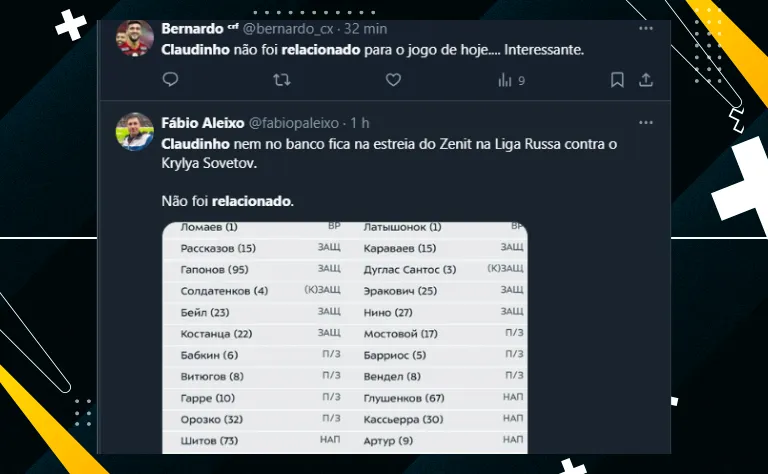Click the "Não foi relacionado" line
The image size is (768, 474).
228,201
